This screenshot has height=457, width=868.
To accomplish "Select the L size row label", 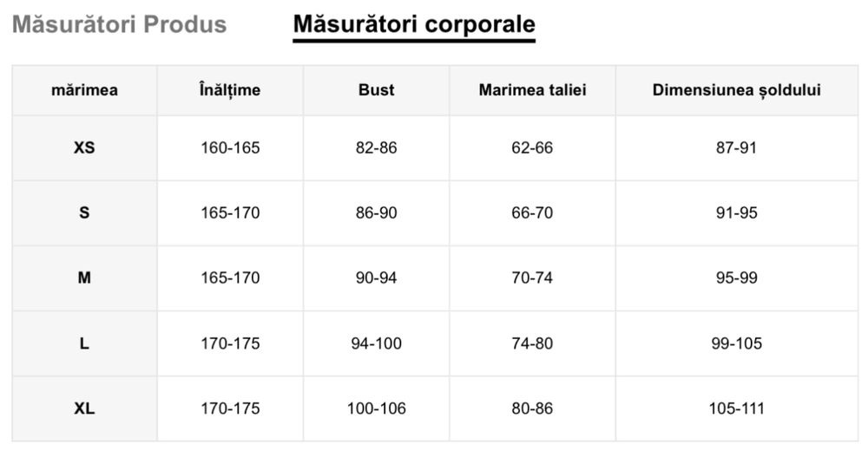I will tap(84, 343).
